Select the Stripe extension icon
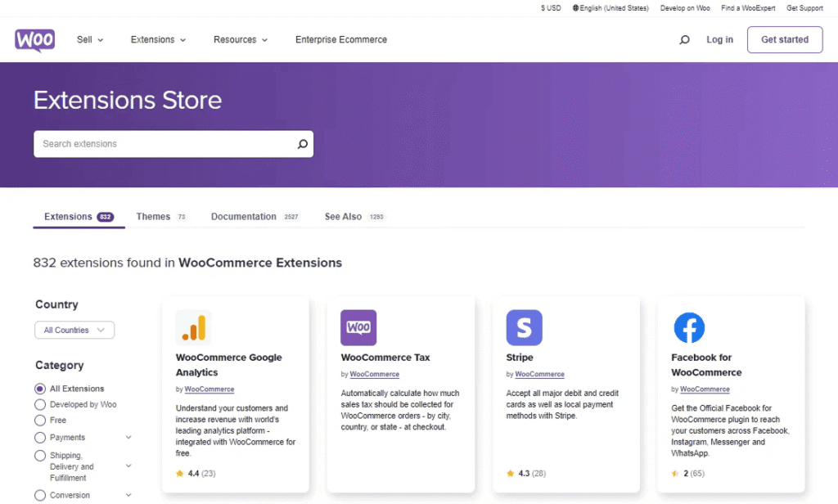 point(524,326)
